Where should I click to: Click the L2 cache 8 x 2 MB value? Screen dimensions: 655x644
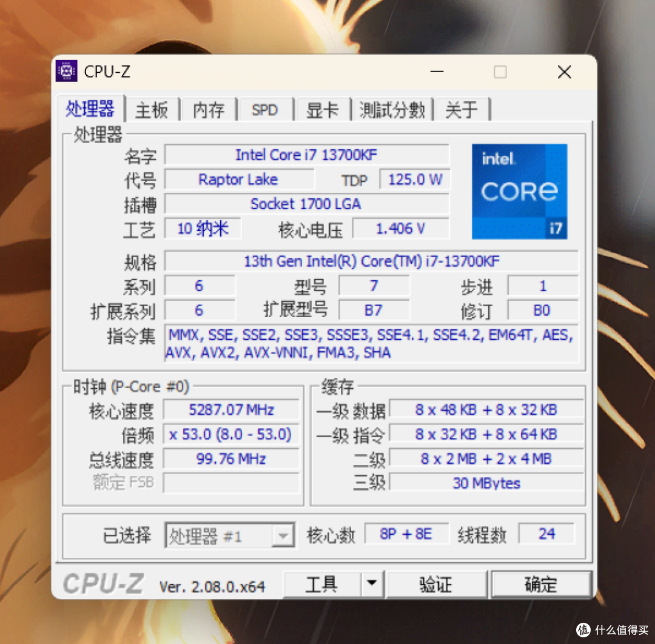[x=486, y=458]
